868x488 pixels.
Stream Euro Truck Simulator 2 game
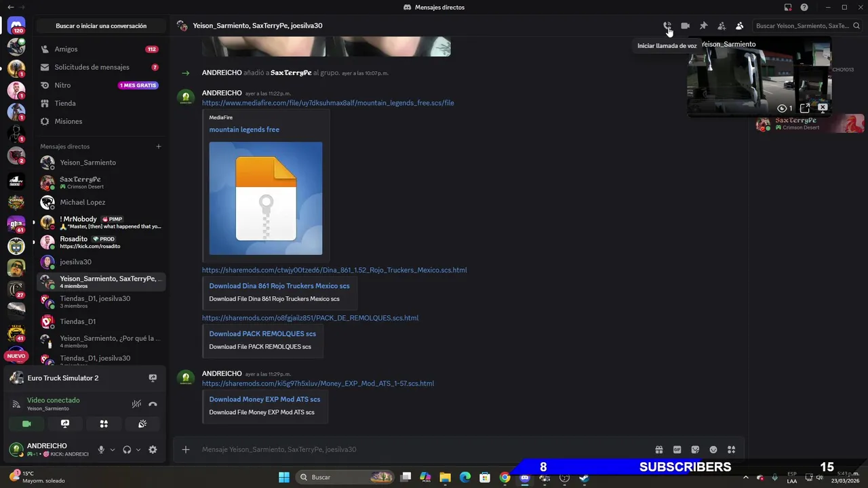[x=153, y=378]
